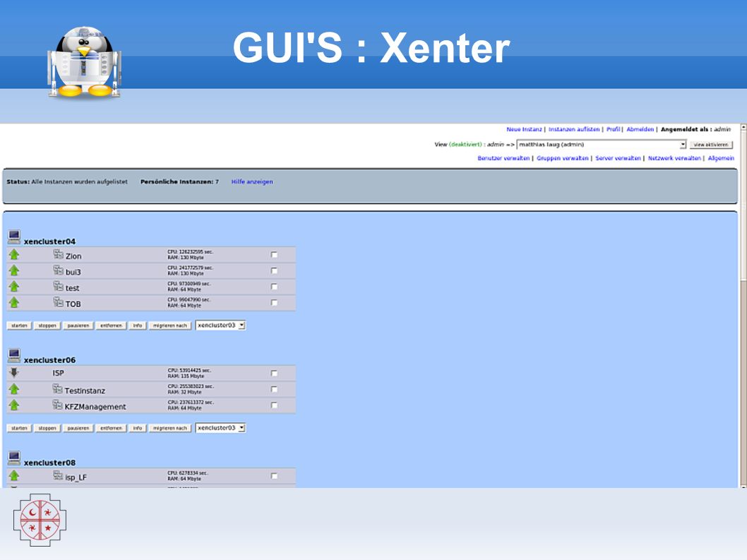This screenshot has height=560, width=747.
Task: Click the R2-D2 penguin logo
Action: [84, 62]
